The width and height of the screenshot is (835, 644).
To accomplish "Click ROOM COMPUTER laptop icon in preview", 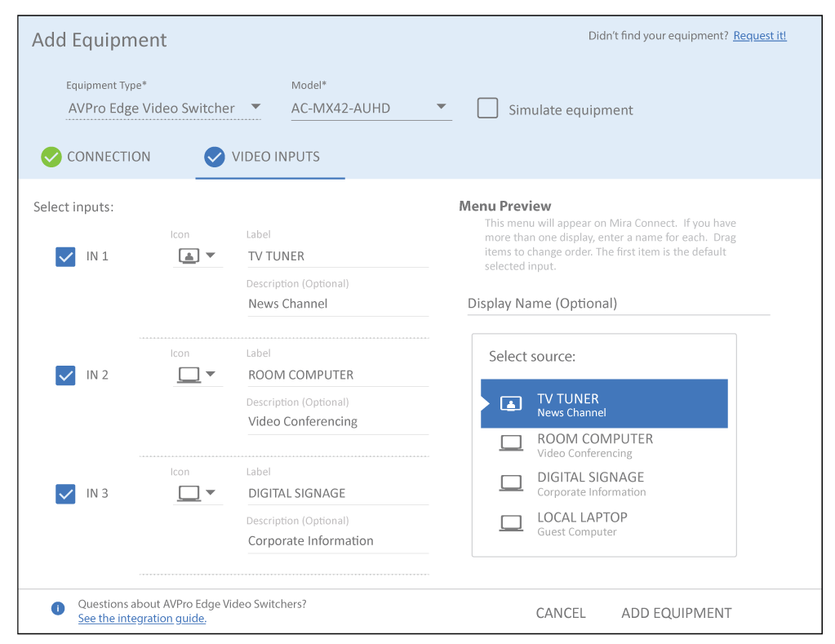I will click(511, 443).
